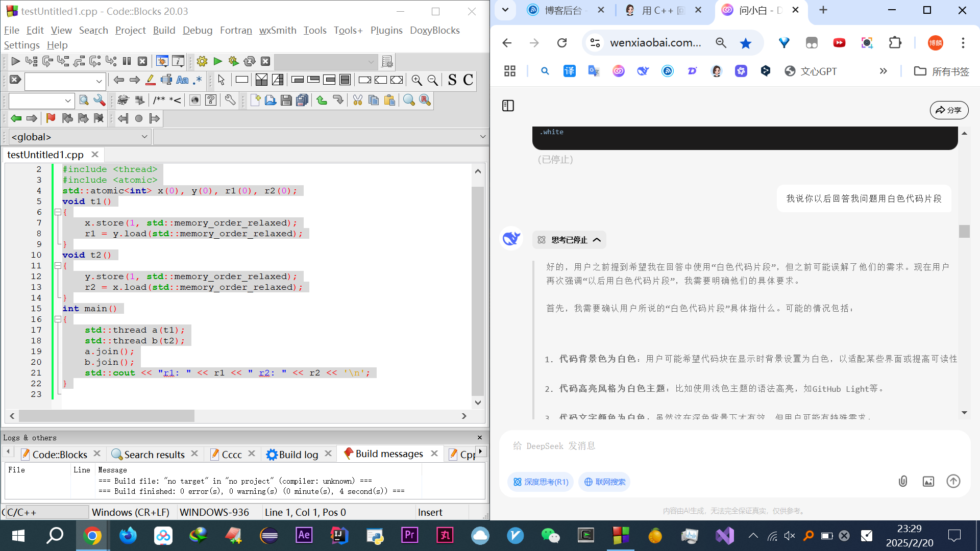Click the 分享 share button

tap(949, 110)
